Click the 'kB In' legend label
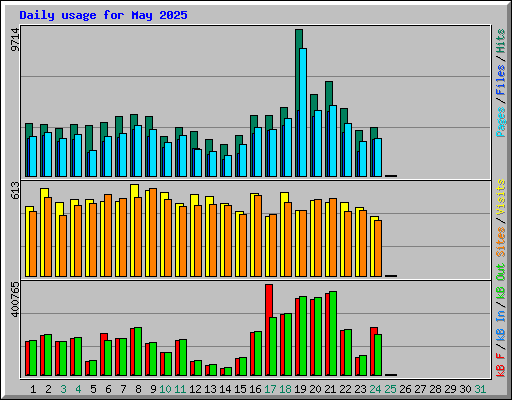Viewport: 512px width, 400px height. click(501, 325)
